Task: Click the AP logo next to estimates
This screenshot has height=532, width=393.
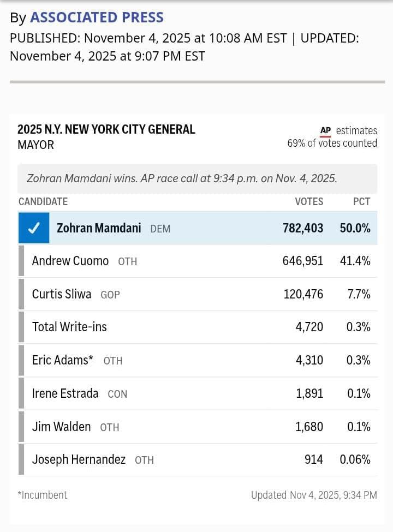Action: [325, 130]
